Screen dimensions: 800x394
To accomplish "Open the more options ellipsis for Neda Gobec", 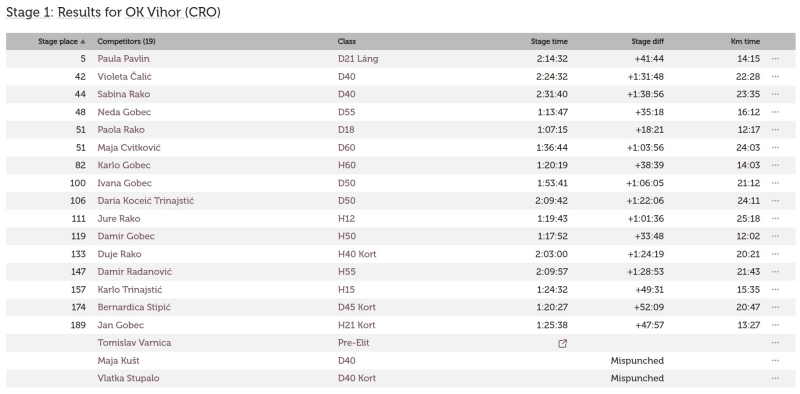I will 775,112.
